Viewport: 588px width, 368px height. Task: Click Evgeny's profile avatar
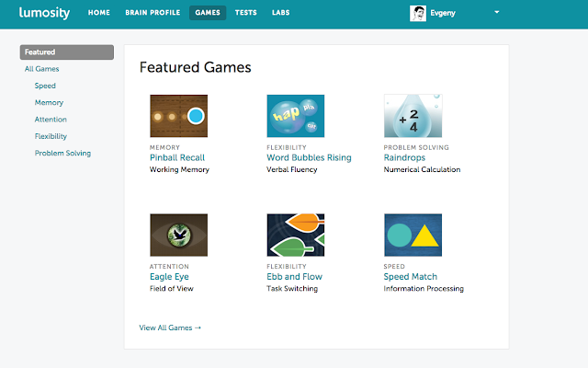tap(418, 13)
